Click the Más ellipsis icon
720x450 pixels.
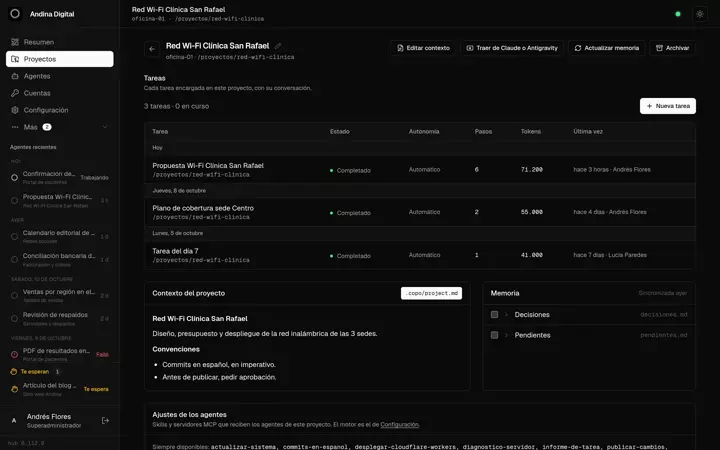[15, 127]
